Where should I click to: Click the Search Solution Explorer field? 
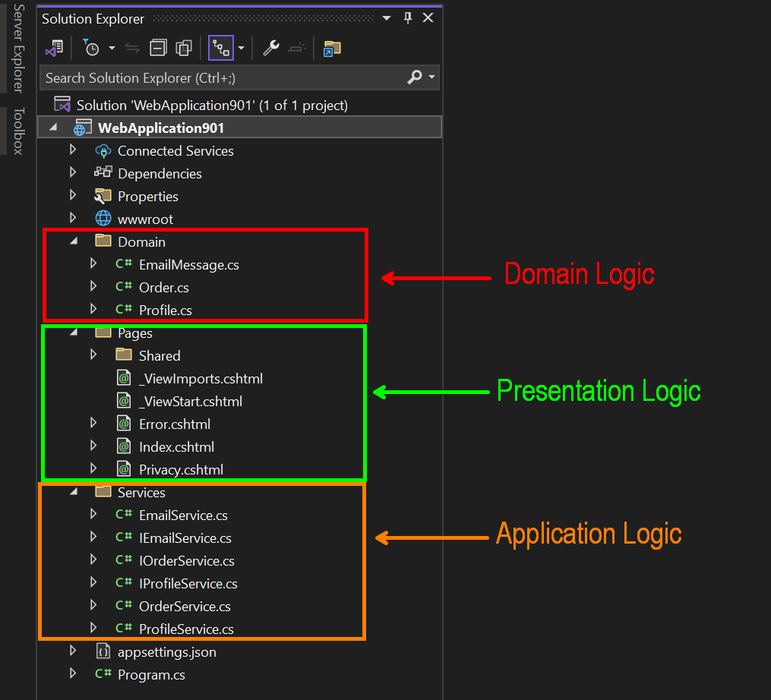coord(239,77)
